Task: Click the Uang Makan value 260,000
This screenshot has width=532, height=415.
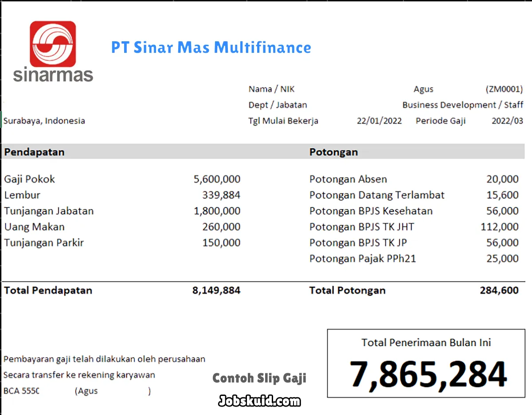Action: [x=221, y=227]
